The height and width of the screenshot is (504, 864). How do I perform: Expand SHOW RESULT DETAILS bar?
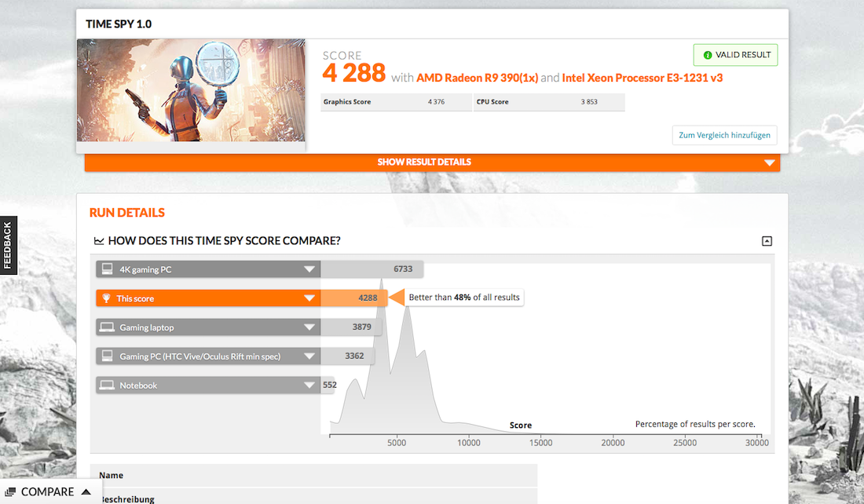coord(433,162)
